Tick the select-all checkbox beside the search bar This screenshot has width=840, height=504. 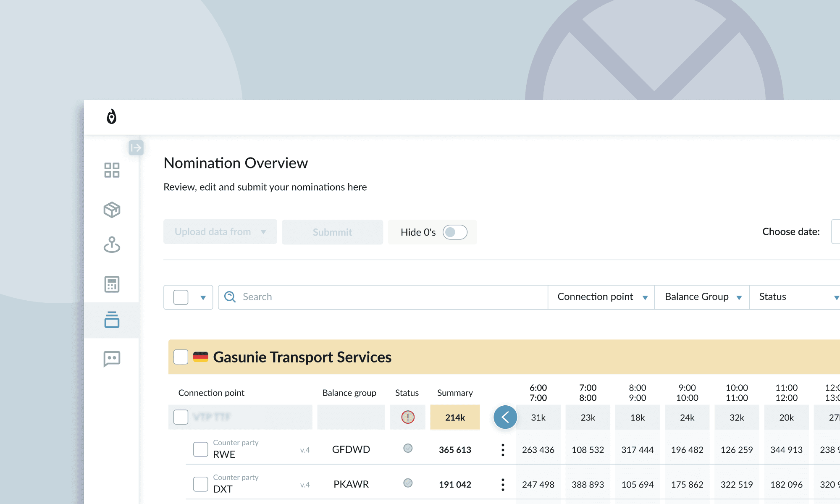(181, 297)
